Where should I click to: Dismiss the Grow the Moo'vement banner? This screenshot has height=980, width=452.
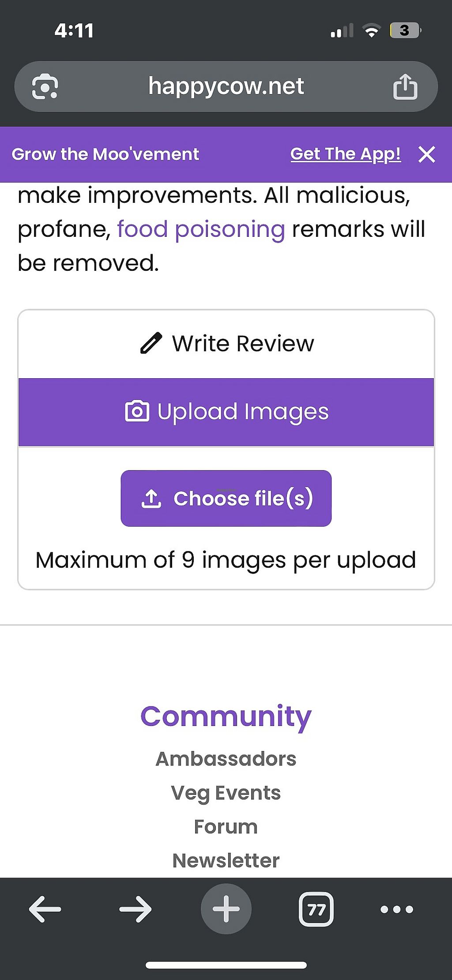[x=427, y=155]
